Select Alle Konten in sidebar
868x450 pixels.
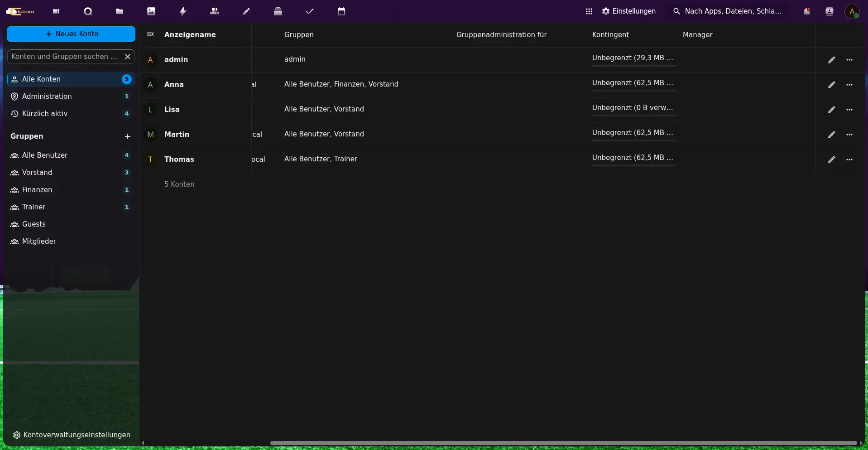click(x=71, y=79)
